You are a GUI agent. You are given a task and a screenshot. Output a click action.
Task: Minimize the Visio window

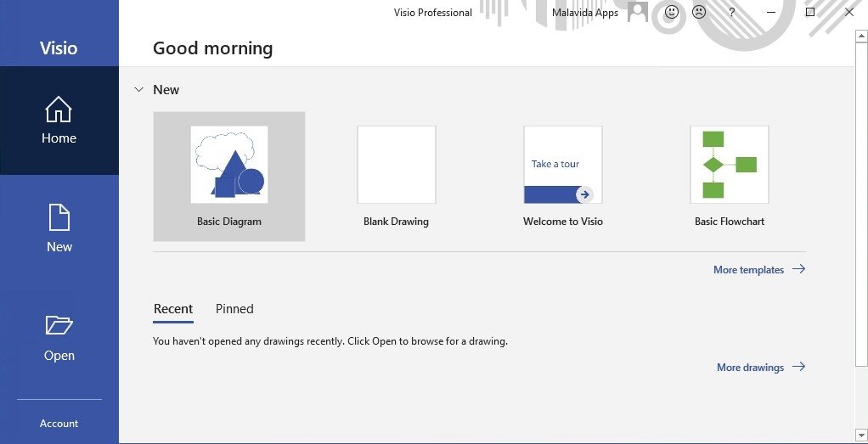tap(771, 12)
